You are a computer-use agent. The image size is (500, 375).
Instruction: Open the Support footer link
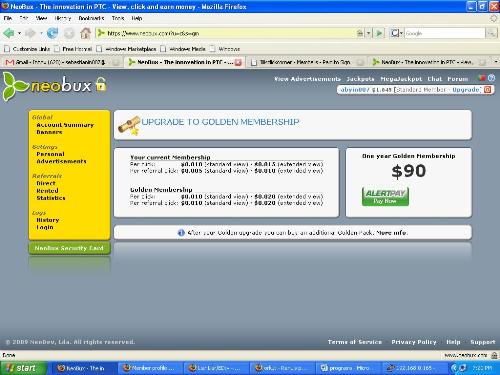click(483, 342)
